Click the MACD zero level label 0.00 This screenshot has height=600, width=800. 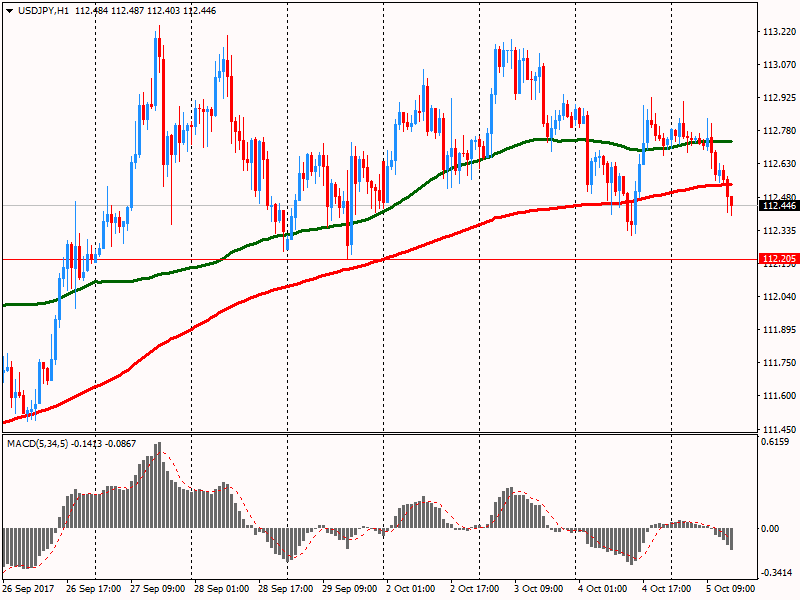click(x=770, y=529)
